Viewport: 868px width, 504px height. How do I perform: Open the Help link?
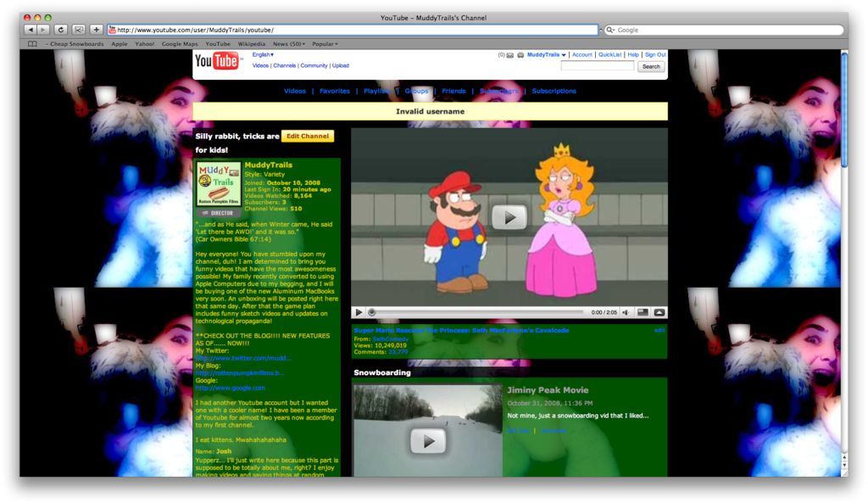(633, 55)
